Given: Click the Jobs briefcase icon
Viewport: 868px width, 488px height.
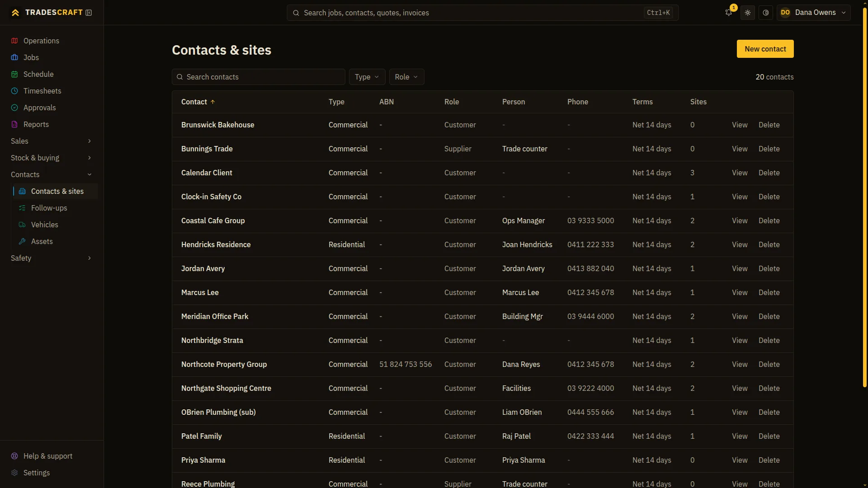Looking at the screenshot, I should click(x=14, y=57).
